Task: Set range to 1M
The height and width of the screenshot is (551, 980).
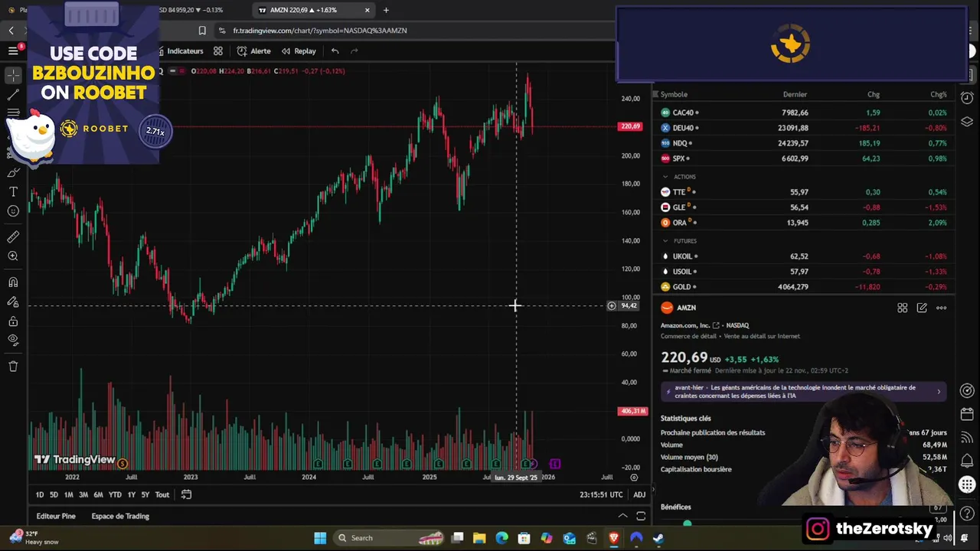Action: tap(68, 495)
